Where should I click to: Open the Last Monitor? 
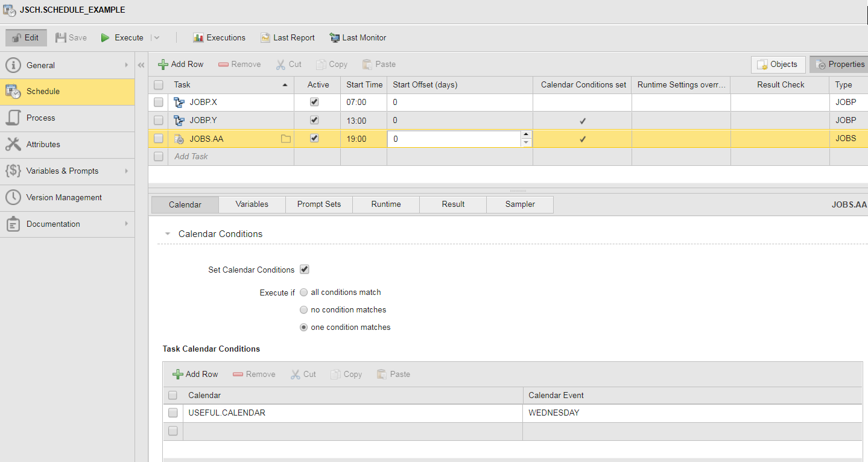(x=358, y=37)
